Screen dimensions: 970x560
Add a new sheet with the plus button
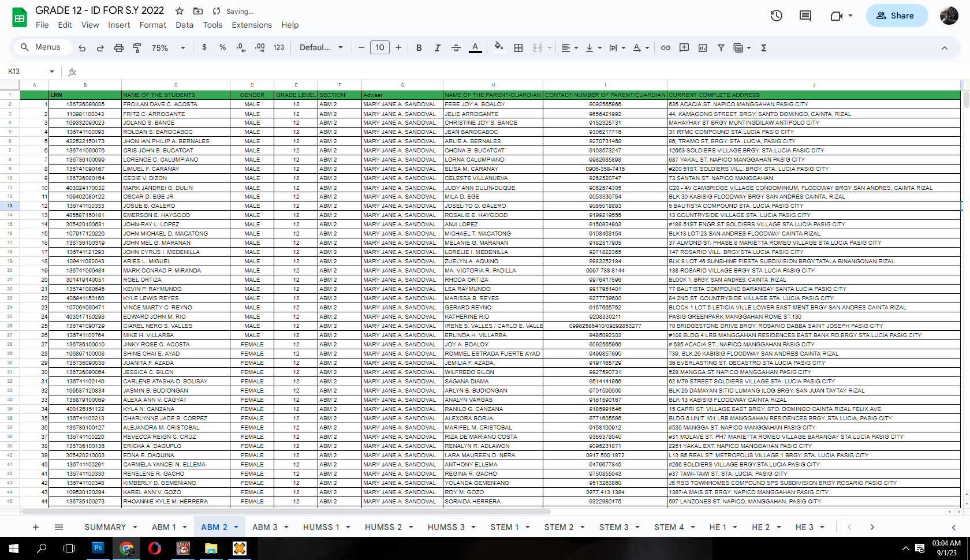pos(36,527)
